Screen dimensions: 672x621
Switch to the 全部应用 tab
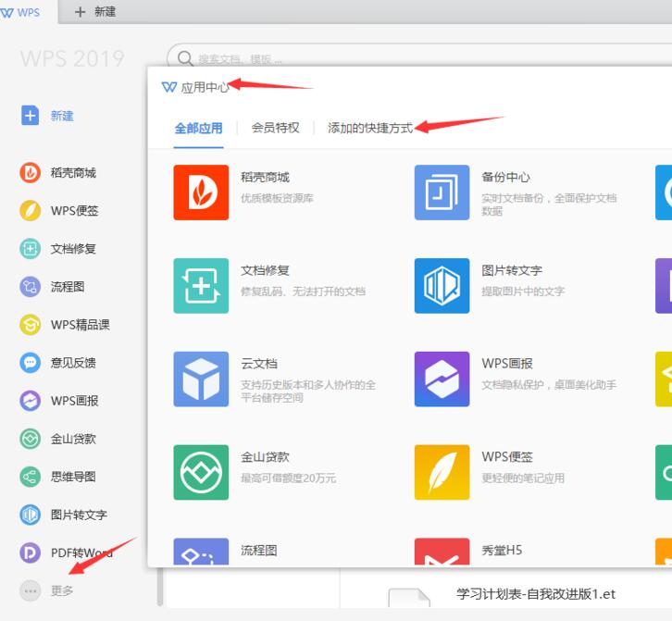198,128
